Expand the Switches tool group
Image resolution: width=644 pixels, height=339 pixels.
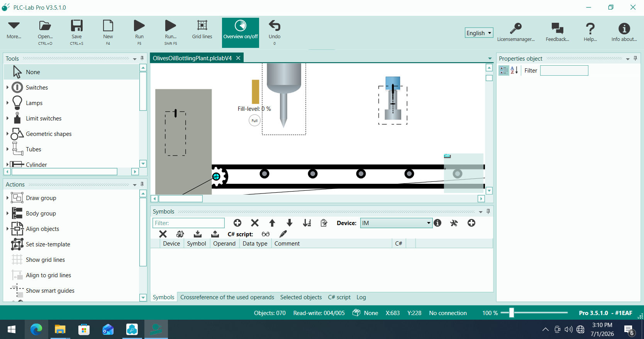(7, 87)
